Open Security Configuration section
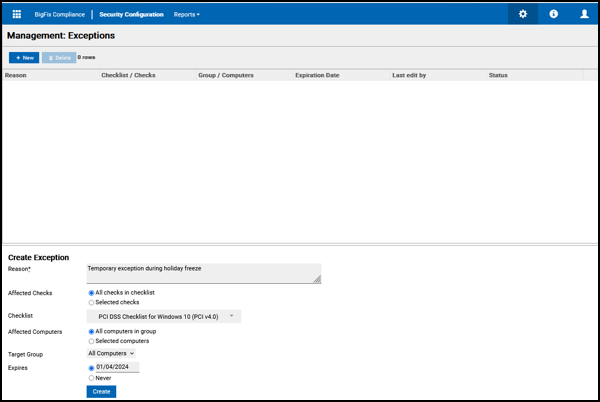Screen dimensions: 600x402 (131, 15)
